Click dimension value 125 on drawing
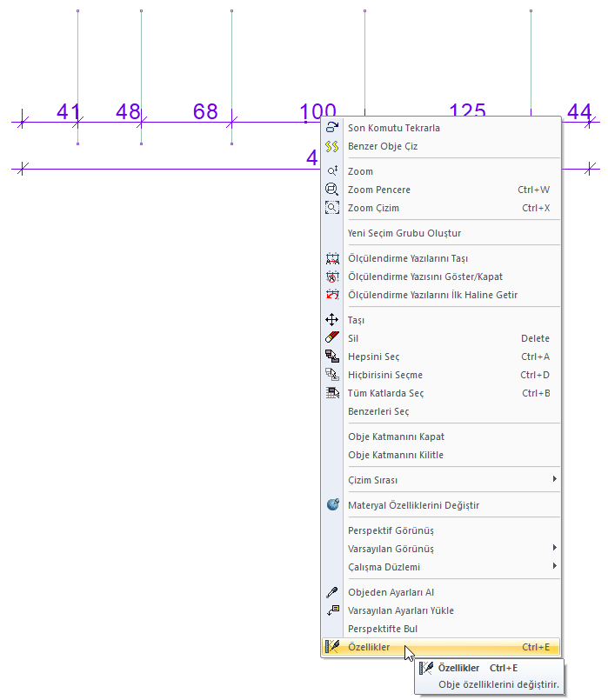Screen dimensions: 608x700 pos(467,110)
